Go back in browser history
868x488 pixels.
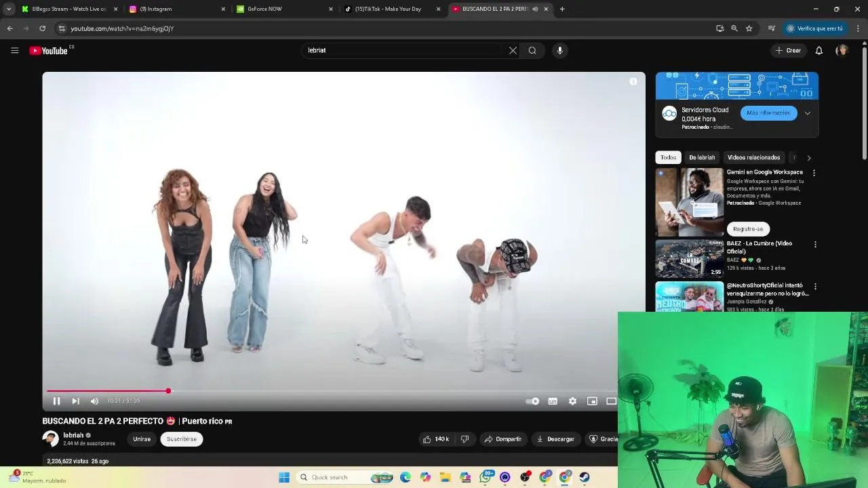(x=9, y=28)
